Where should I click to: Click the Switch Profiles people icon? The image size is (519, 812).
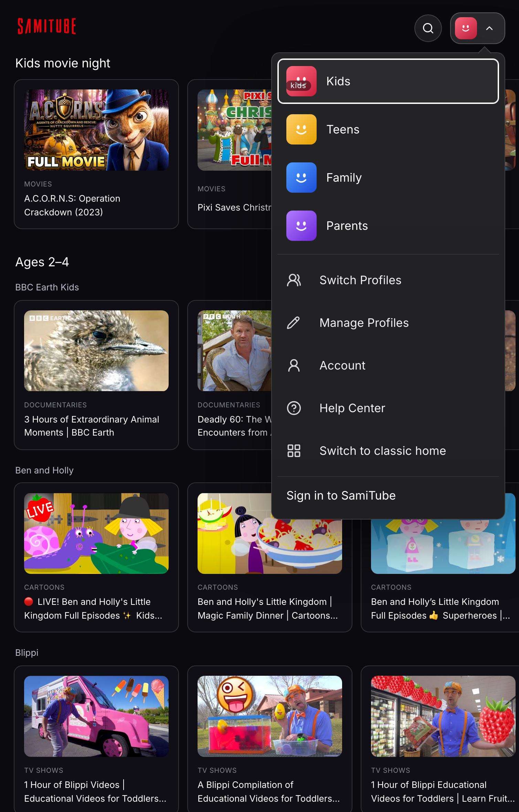point(294,280)
